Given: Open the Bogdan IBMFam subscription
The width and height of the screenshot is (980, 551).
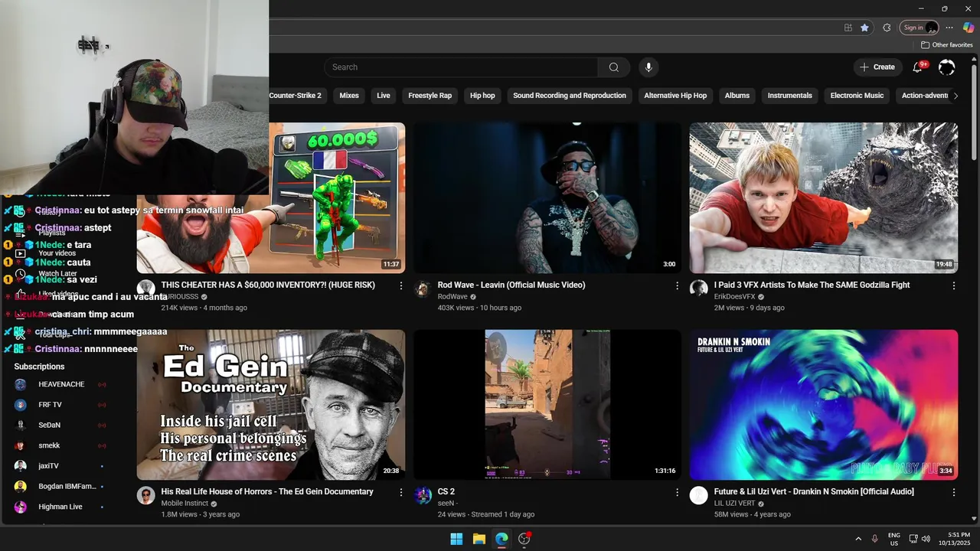Looking at the screenshot, I should point(60,486).
